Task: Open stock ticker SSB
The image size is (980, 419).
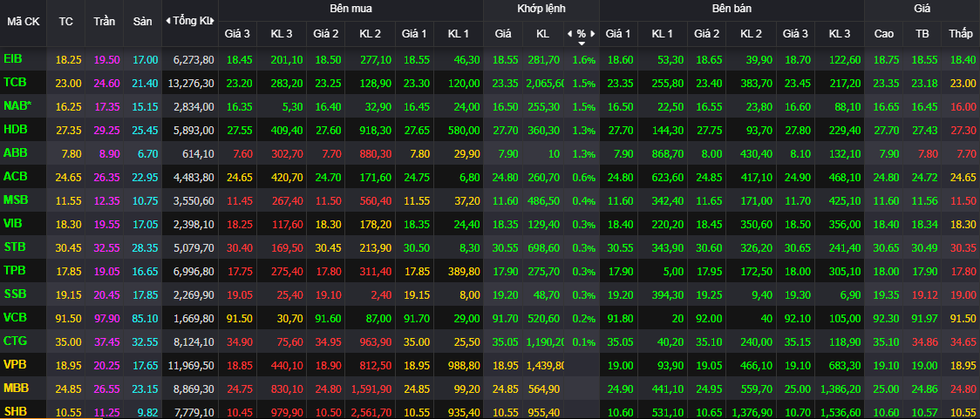Action: [14, 294]
